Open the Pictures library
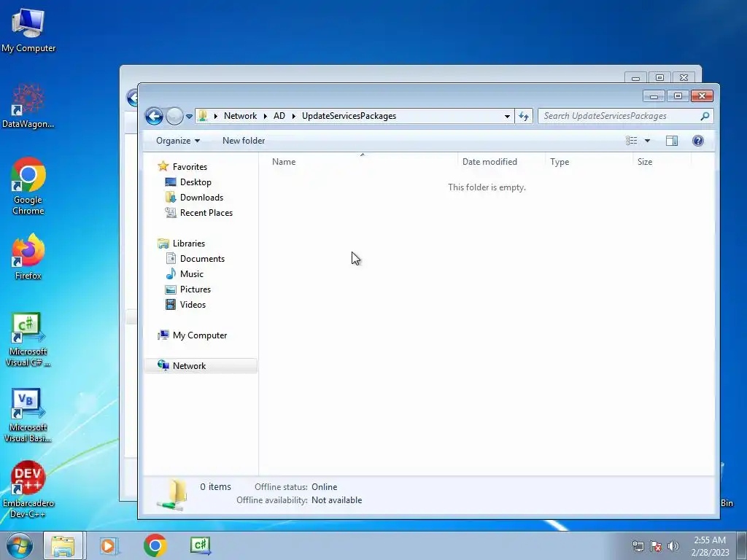The image size is (747, 560). coord(196,289)
